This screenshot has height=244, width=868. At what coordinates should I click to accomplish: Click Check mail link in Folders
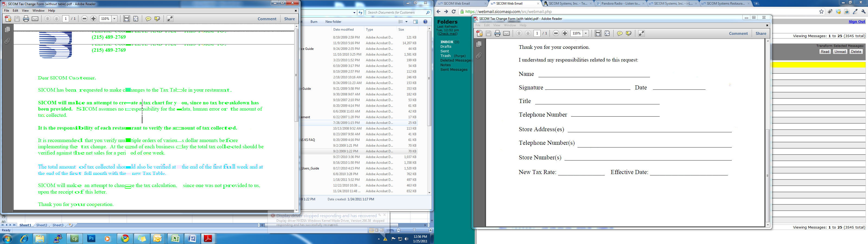click(448, 34)
